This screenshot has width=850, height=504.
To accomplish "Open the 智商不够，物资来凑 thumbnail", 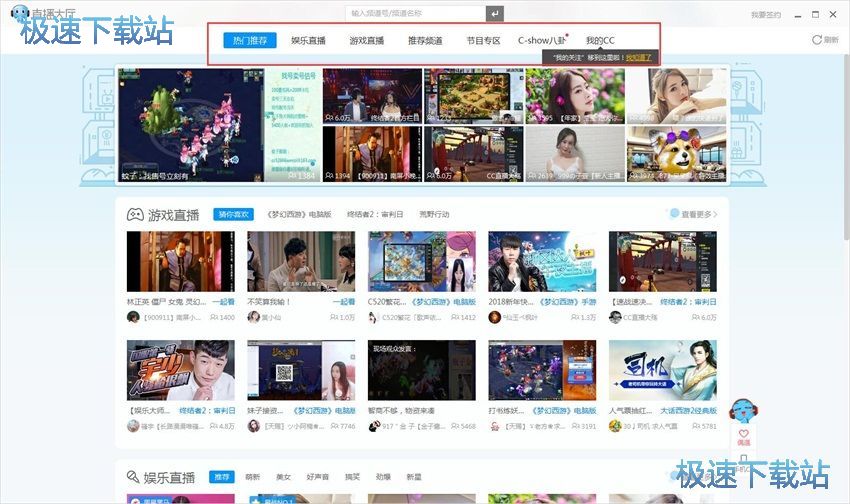I will click(x=422, y=371).
